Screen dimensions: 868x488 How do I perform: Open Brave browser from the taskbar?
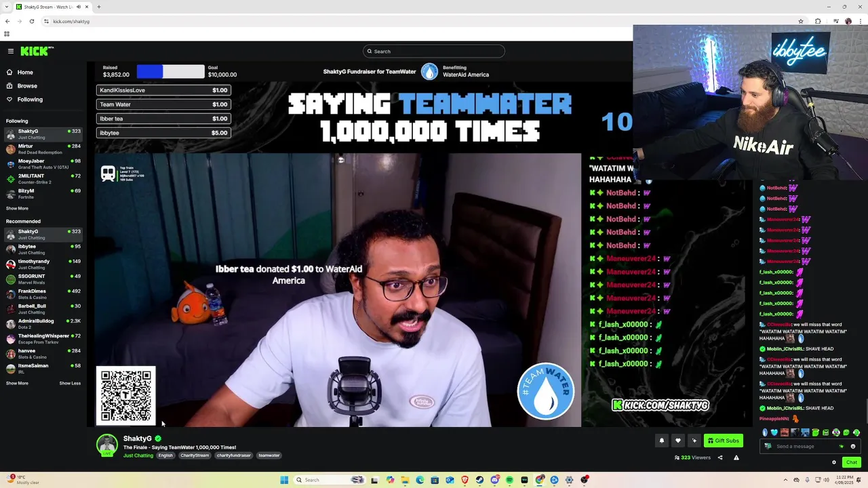[465, 480]
